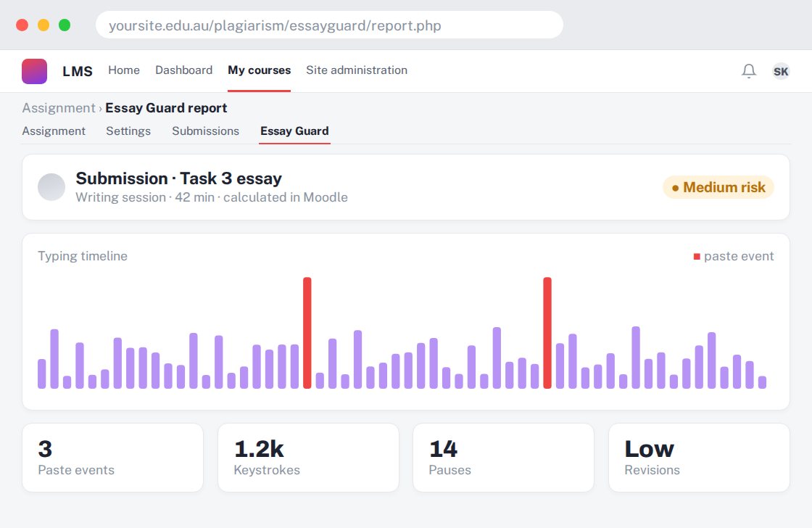The image size is (812, 528).
Task: Click the LMS brand name link
Action: [x=78, y=71]
